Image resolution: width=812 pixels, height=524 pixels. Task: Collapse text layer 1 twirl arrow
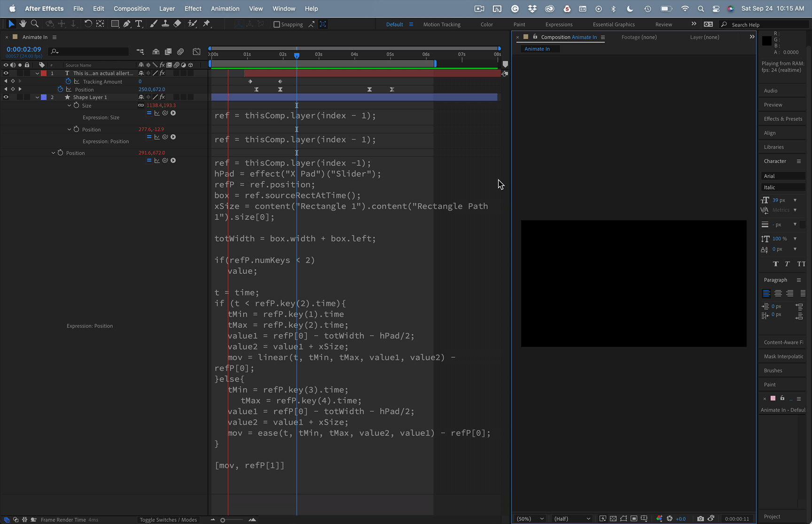coord(37,73)
